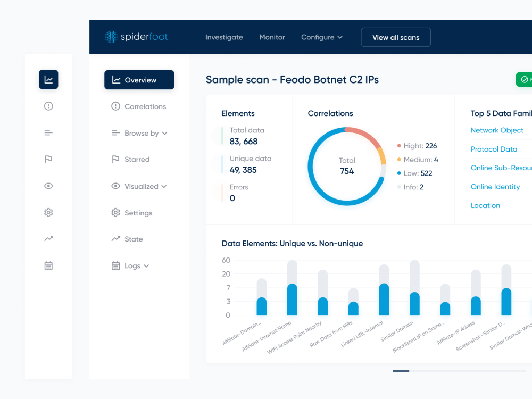Image resolution: width=532 pixels, height=399 pixels.
Task: Click the Total data value 83, 668
Action: point(244,142)
